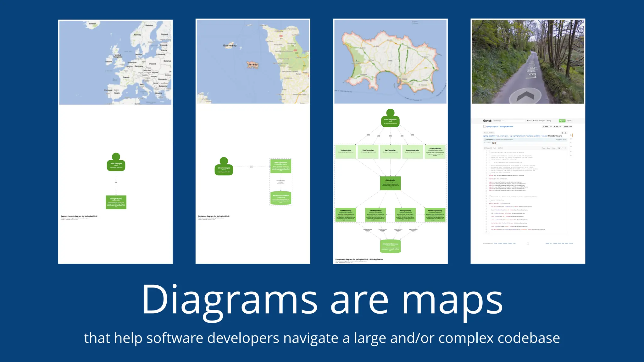This screenshot has width=644, height=362.
Task: Click the GitHub Sign in button
Action: 569,121
